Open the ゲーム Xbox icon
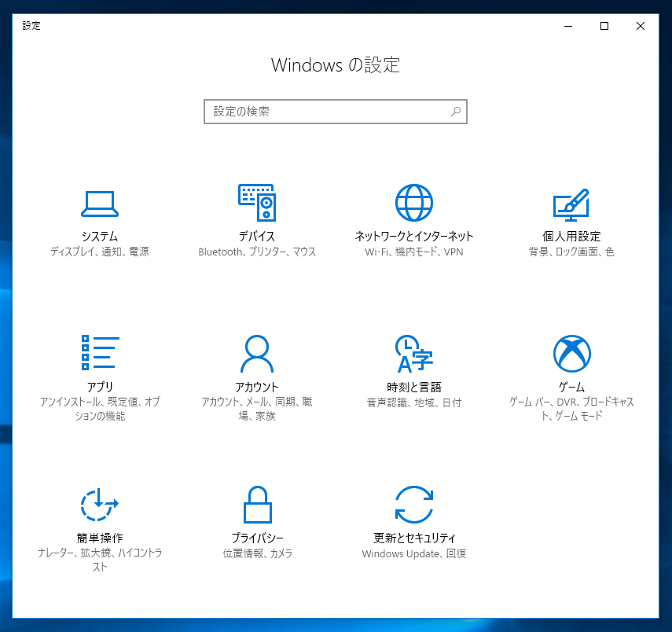The width and height of the screenshot is (672, 632). pos(571,354)
